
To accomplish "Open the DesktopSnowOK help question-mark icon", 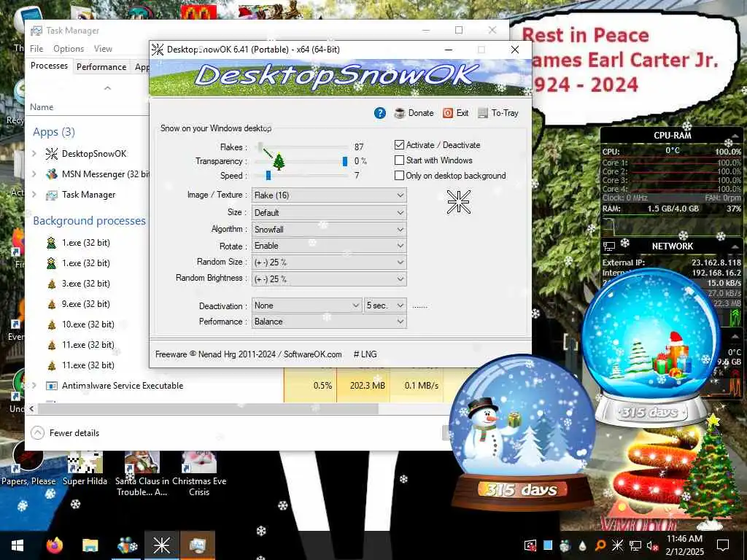I will (379, 113).
